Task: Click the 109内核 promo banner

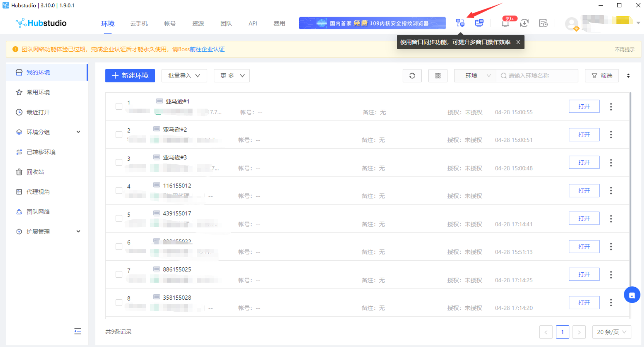Action: click(x=372, y=23)
